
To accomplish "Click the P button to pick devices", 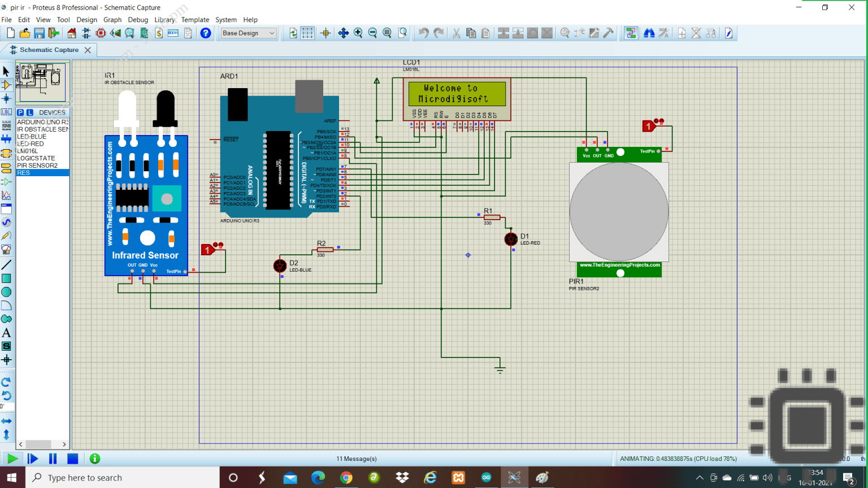I will click(x=21, y=112).
